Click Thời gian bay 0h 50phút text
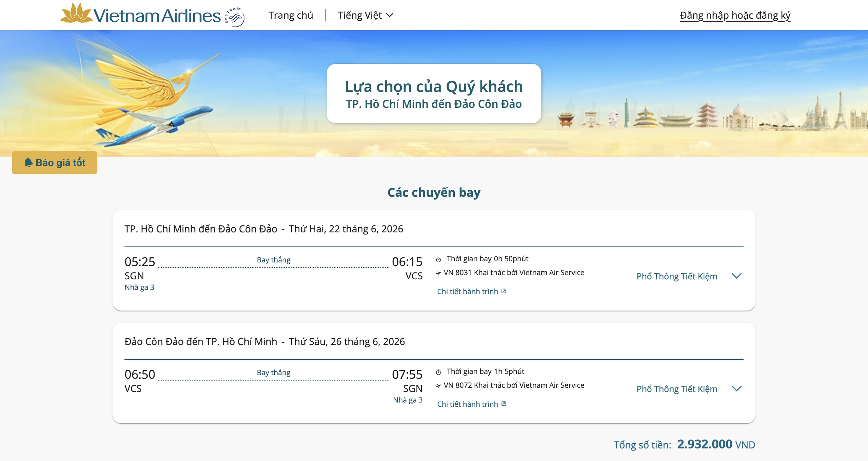This screenshot has width=868, height=461. [x=488, y=259]
